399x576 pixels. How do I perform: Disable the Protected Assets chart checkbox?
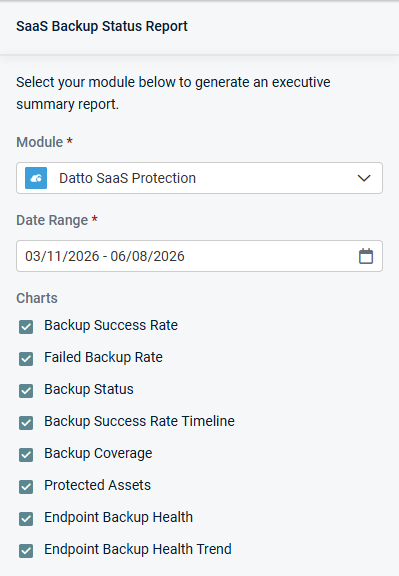[x=26, y=486]
